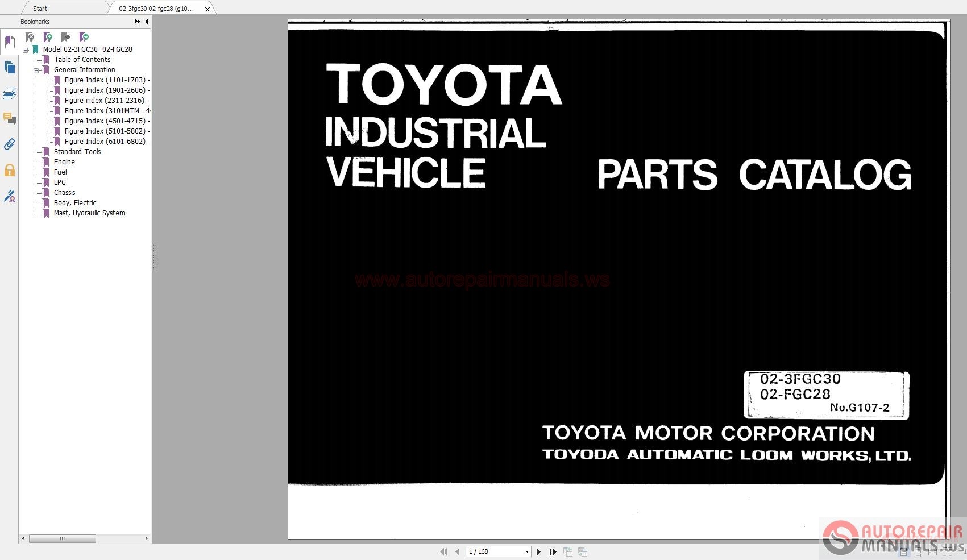Viewport: 967px width, 560px height.
Task: Switch to the Start tab
Action: coord(40,9)
